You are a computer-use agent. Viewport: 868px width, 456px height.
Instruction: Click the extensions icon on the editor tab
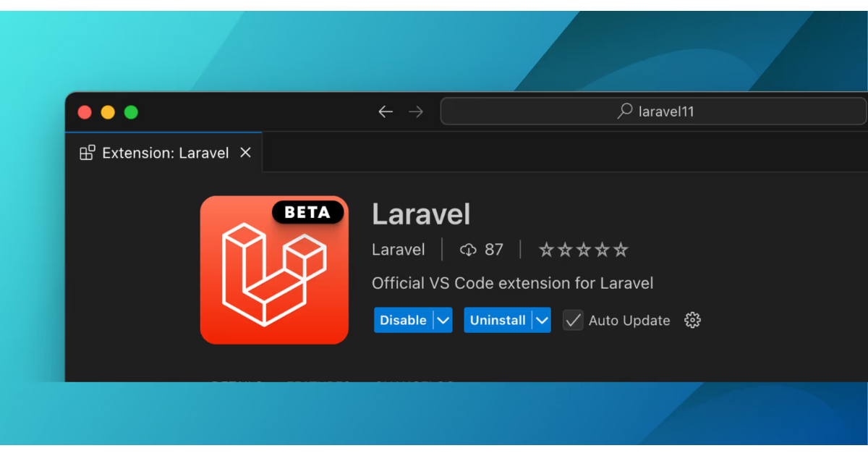click(88, 152)
